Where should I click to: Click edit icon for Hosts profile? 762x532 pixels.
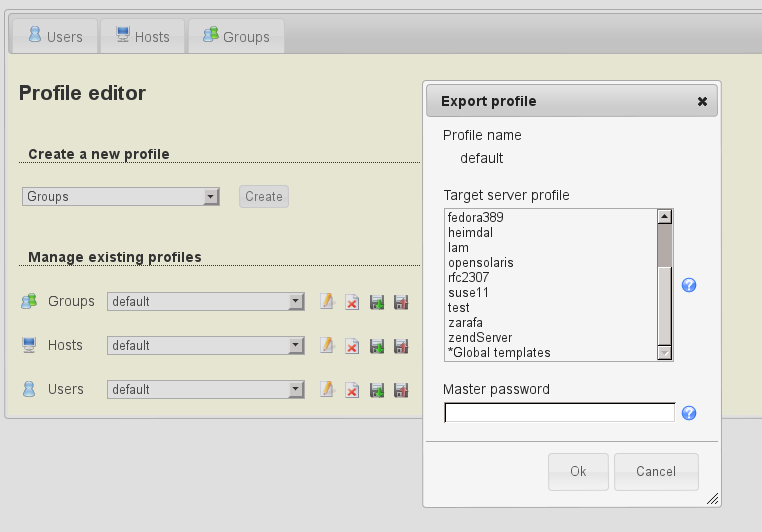pos(327,346)
